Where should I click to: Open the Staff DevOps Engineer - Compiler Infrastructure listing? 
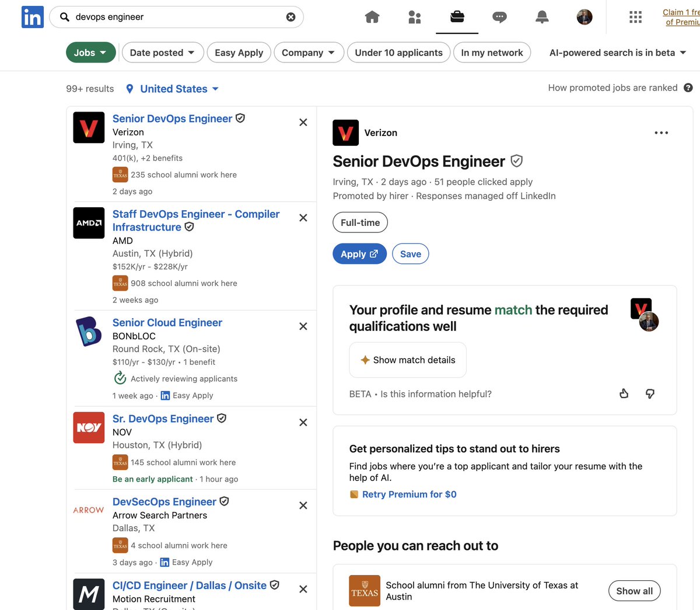point(196,221)
